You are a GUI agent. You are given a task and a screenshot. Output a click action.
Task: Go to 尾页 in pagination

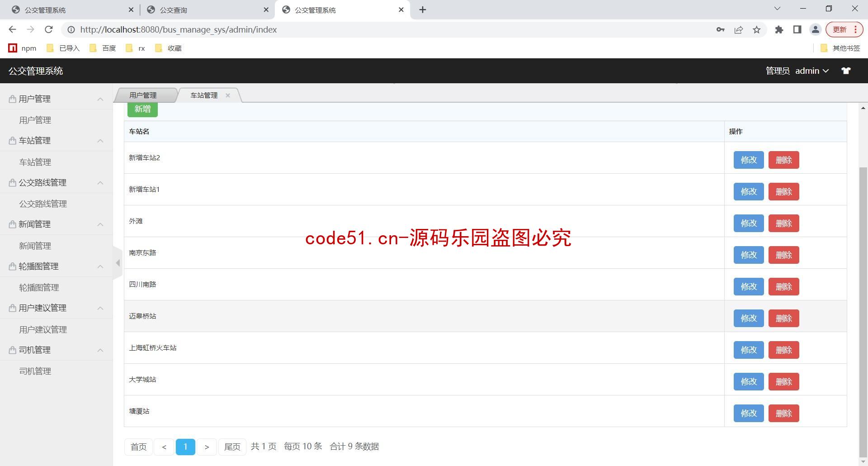[232, 447]
